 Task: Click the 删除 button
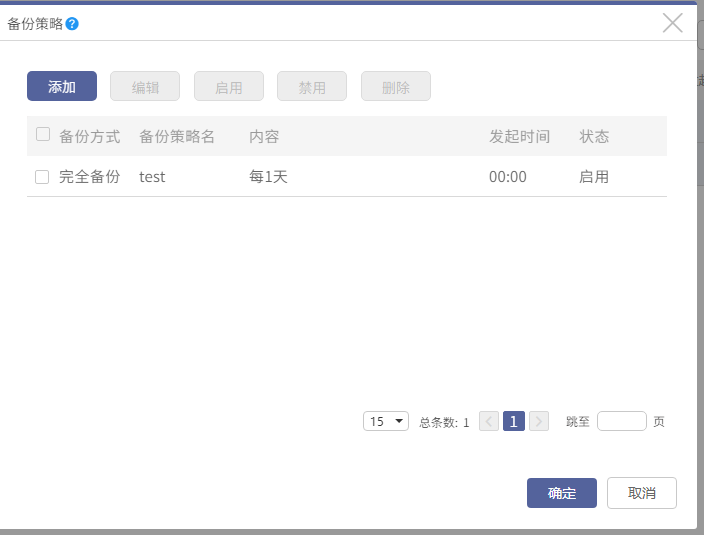click(x=396, y=86)
